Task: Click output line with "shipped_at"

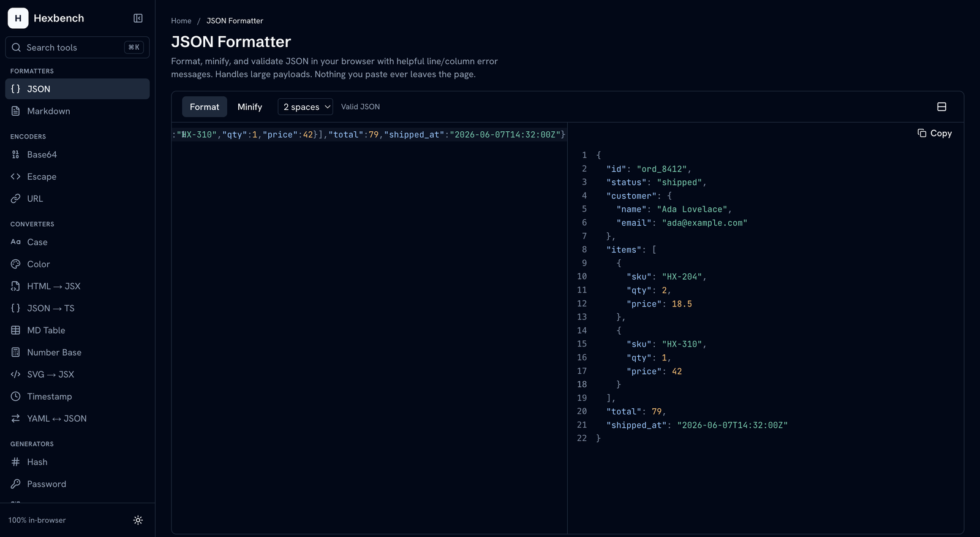Action: [x=697, y=425]
